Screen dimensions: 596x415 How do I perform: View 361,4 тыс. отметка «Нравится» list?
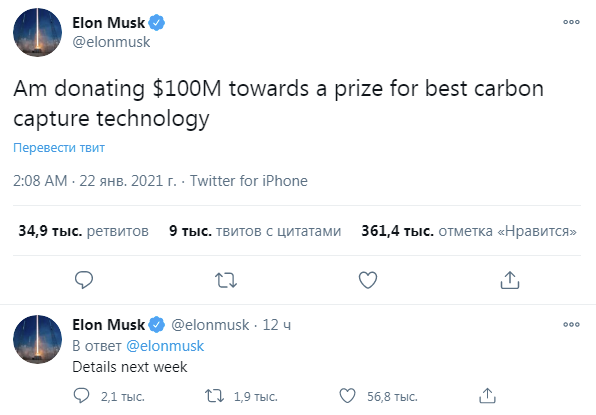[469, 231]
